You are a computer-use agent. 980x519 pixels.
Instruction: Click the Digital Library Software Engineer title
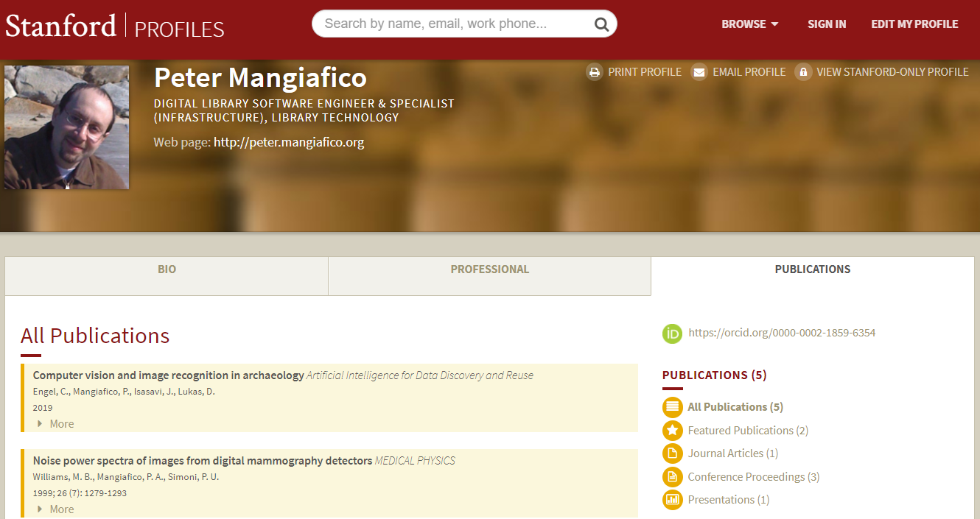point(304,110)
